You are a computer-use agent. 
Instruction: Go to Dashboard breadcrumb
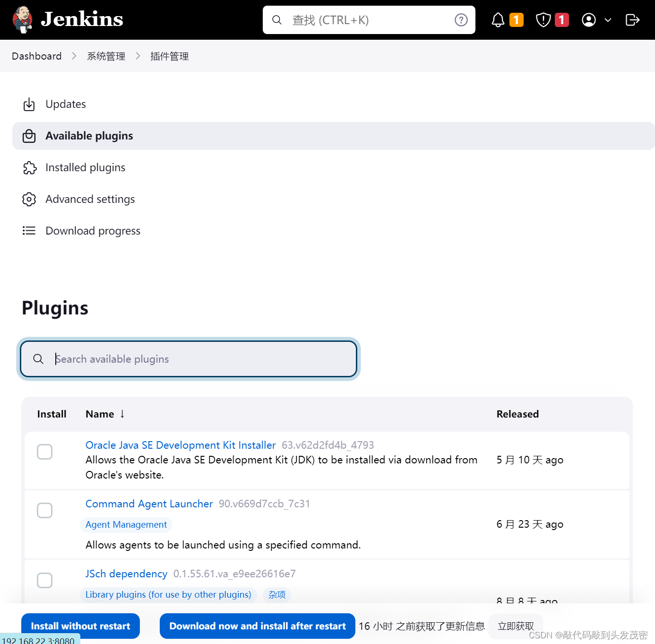37,56
